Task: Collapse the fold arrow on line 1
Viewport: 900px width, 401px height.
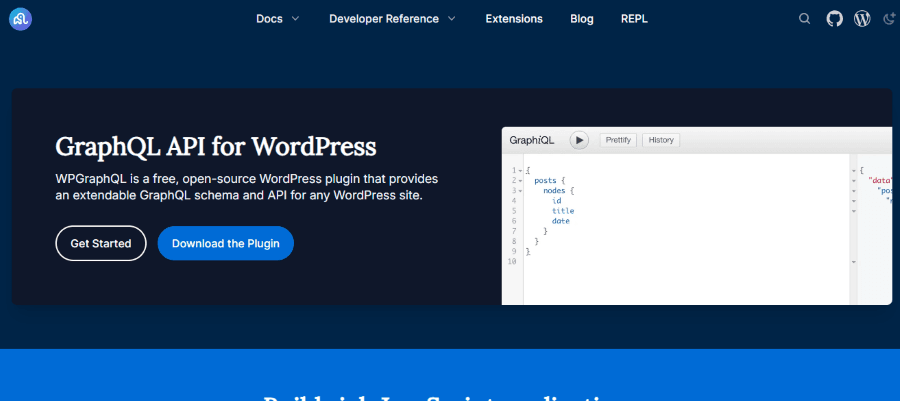Action: tap(521, 171)
